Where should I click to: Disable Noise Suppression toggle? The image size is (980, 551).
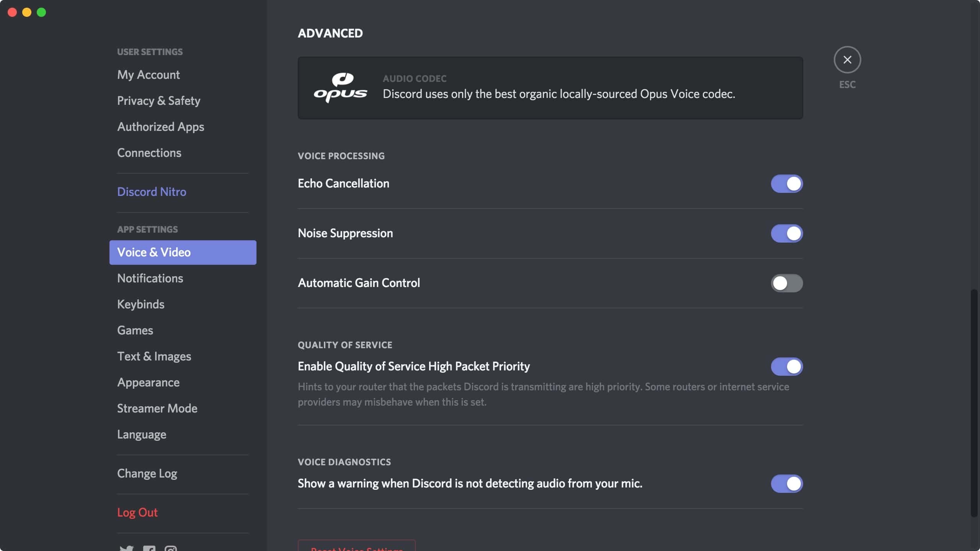click(786, 233)
